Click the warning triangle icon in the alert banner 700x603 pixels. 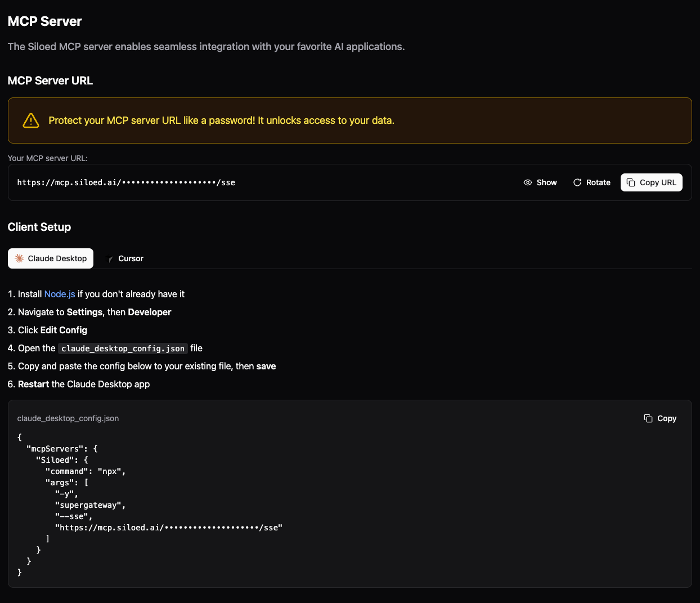30,120
